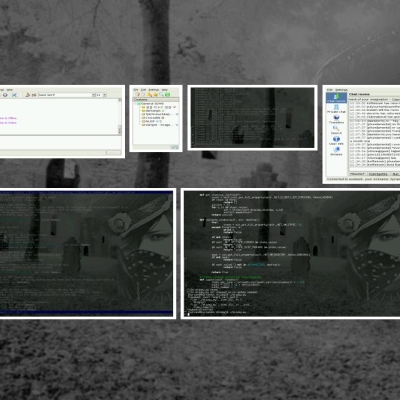Click the bottom-right button in contact list window
The image size is (400, 400).
[x=174, y=147]
